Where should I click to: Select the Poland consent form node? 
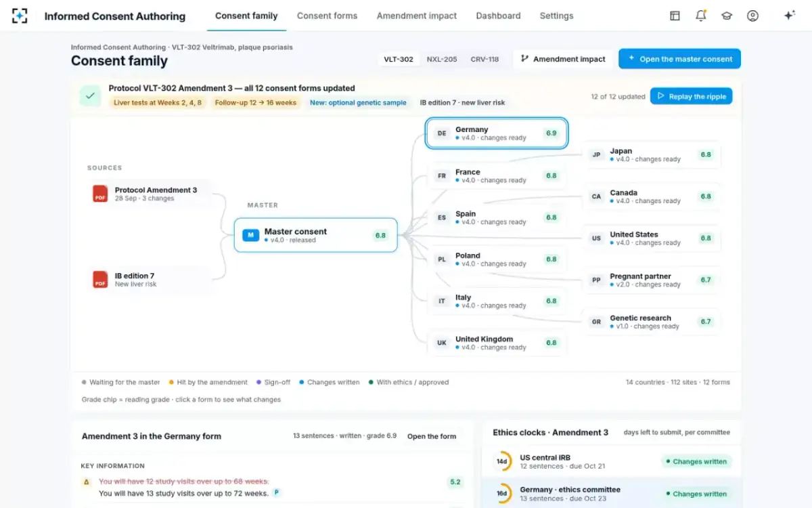click(x=497, y=259)
